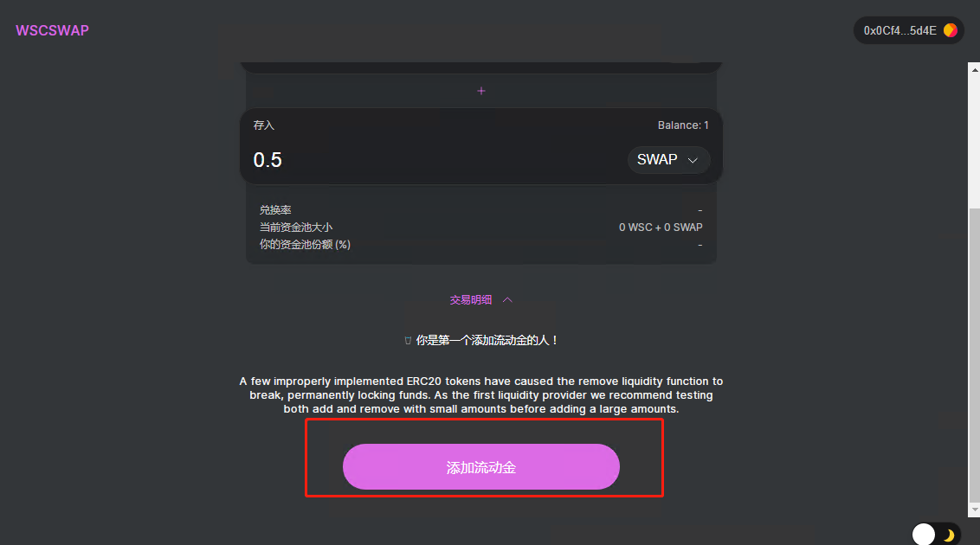980x545 pixels.
Task: Click the yellow moon icon
Action: [x=949, y=535]
